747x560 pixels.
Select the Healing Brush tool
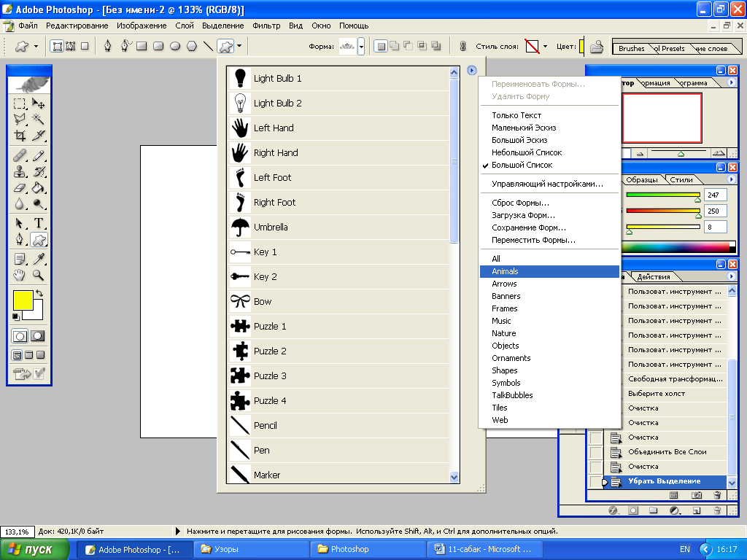click(x=20, y=155)
